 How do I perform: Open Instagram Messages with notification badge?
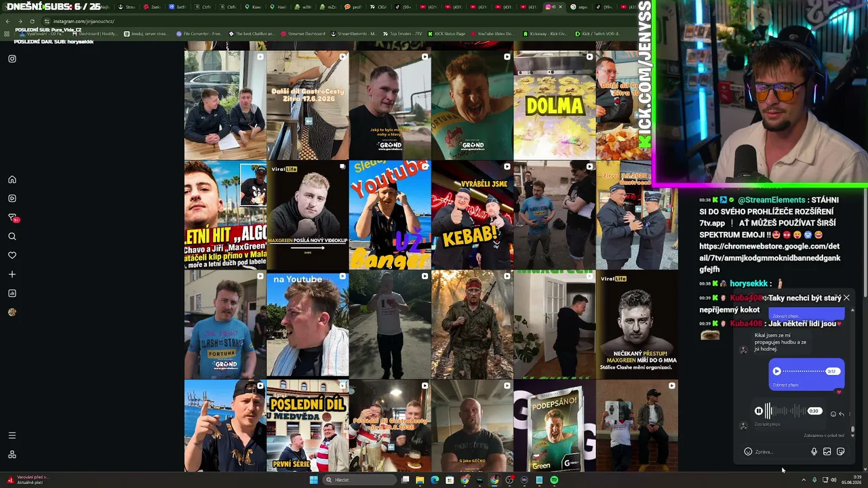(13, 218)
